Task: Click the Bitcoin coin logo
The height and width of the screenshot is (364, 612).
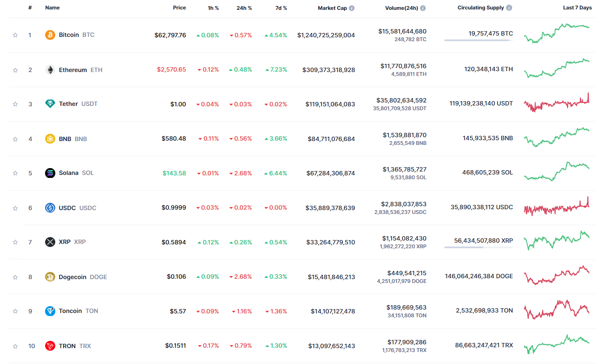Action: pyautogui.click(x=50, y=35)
